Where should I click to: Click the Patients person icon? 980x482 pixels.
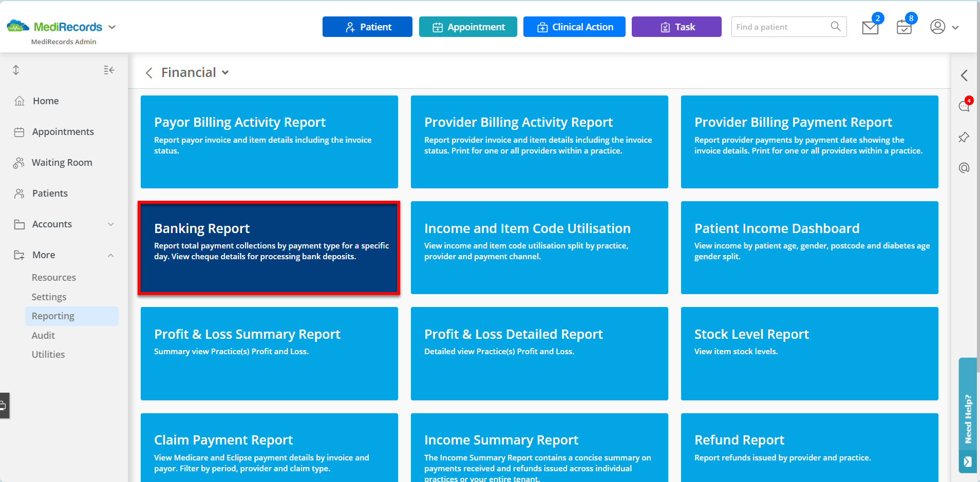click(20, 194)
